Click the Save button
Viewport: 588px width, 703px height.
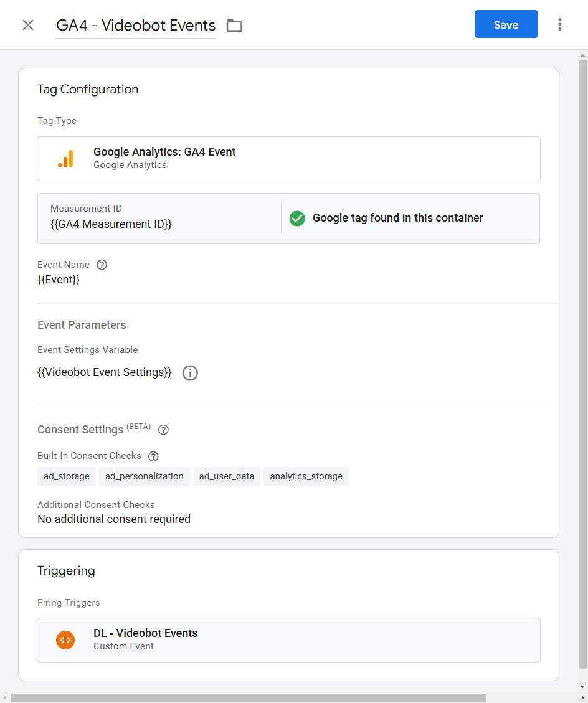506,24
